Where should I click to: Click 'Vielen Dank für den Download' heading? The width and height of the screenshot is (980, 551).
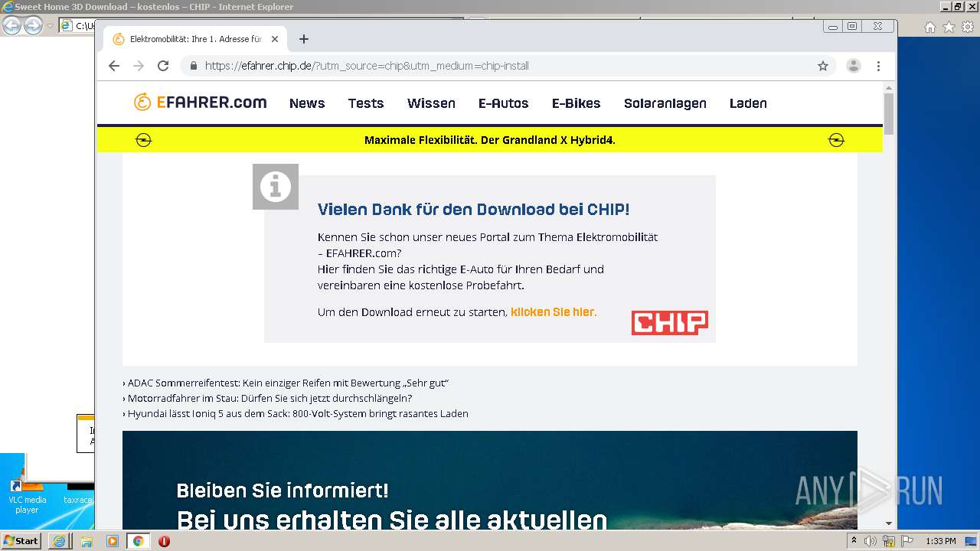473,210
